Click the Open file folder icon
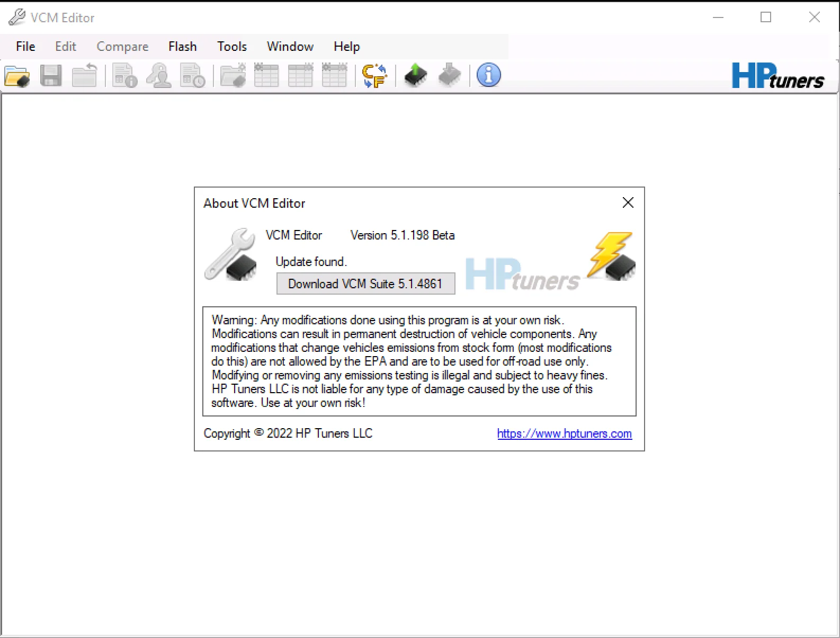The height and width of the screenshot is (638, 840). click(x=17, y=76)
